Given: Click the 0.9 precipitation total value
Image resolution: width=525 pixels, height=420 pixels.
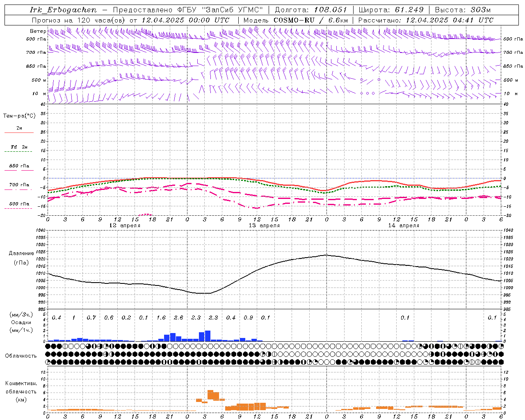Looking at the screenshot, I should 248,318.
